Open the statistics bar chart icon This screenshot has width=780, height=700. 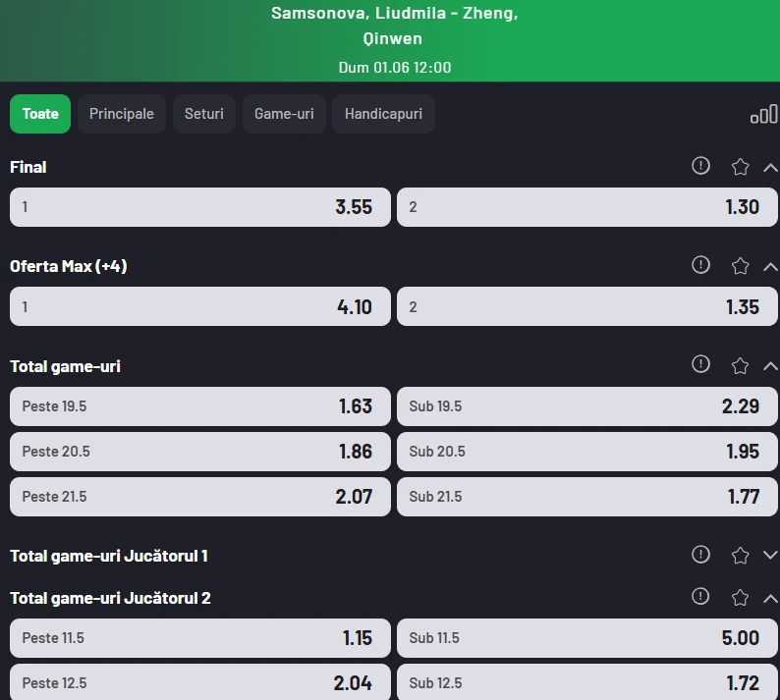click(764, 114)
